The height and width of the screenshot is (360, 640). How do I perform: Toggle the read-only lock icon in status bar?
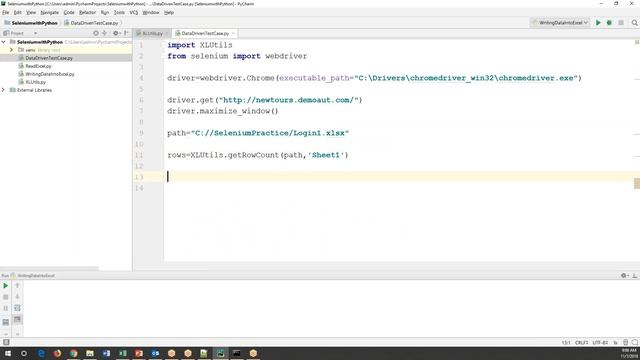616,342
